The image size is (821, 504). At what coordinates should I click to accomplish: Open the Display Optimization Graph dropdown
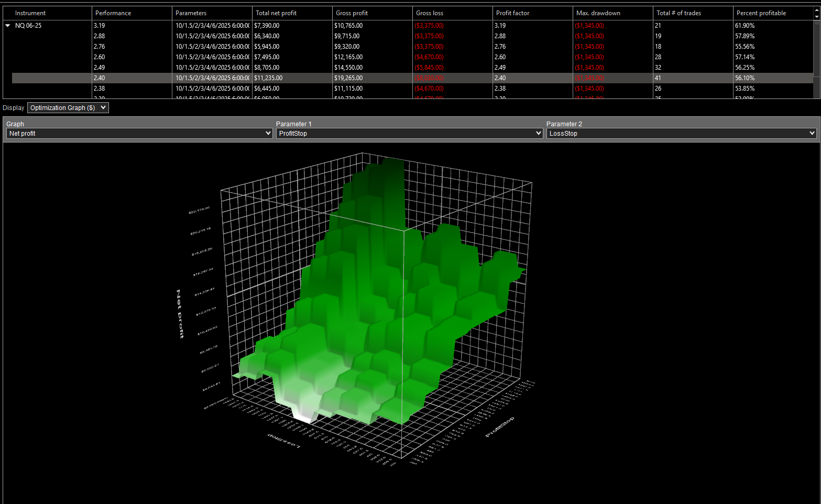coord(68,108)
